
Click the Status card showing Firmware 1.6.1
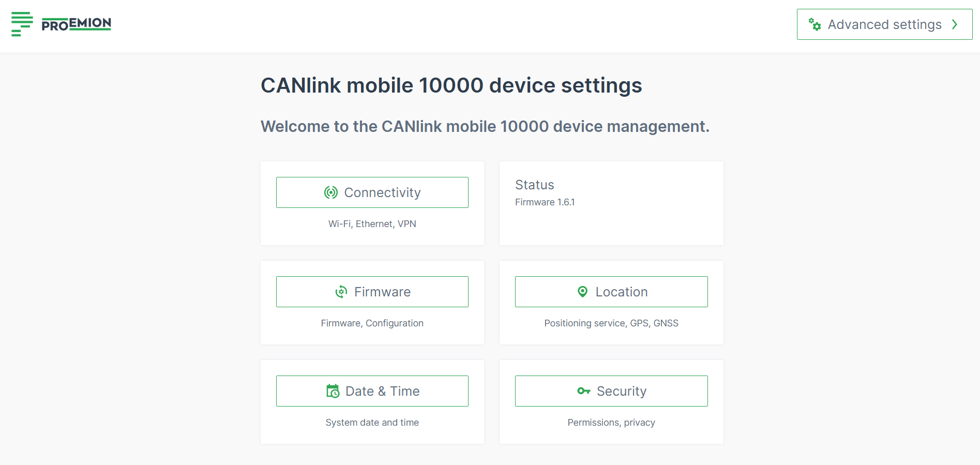[x=611, y=203]
